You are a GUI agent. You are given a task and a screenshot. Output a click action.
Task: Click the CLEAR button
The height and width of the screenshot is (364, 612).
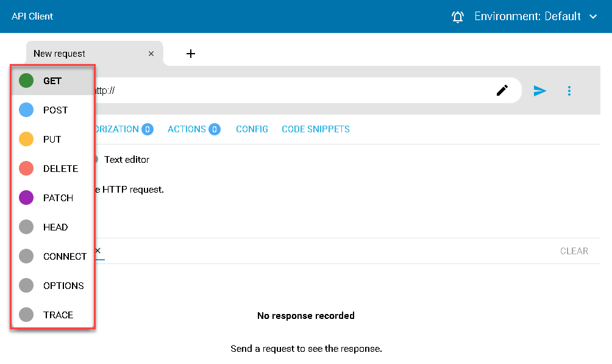tap(574, 251)
